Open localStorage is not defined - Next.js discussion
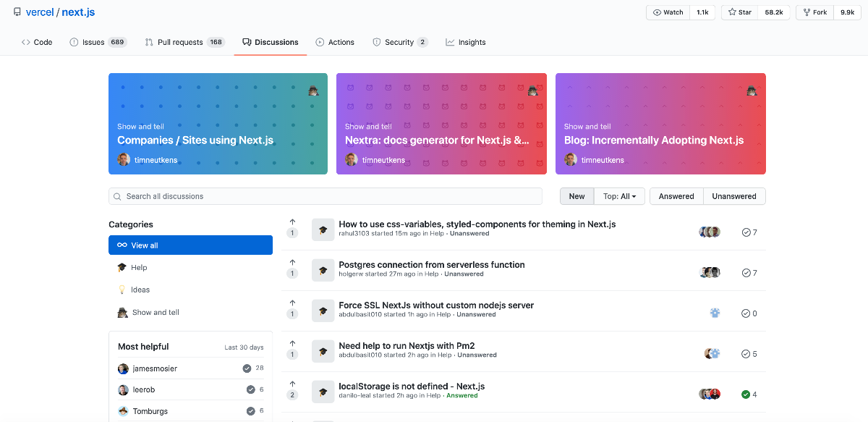 coord(412,387)
